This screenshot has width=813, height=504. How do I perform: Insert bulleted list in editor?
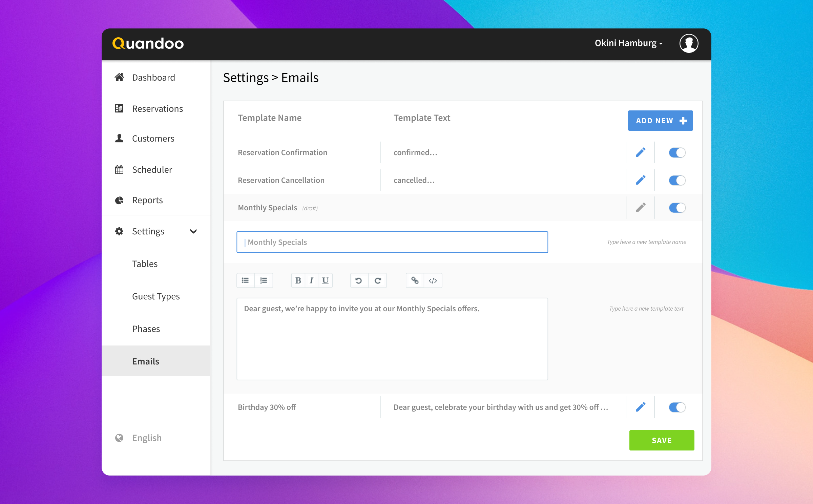(x=245, y=280)
